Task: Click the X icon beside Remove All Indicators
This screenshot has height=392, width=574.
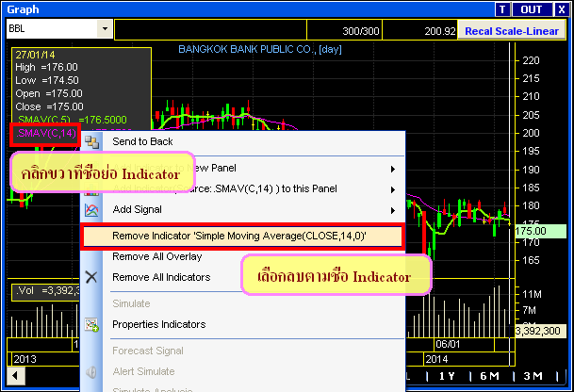Action: pos(91,277)
